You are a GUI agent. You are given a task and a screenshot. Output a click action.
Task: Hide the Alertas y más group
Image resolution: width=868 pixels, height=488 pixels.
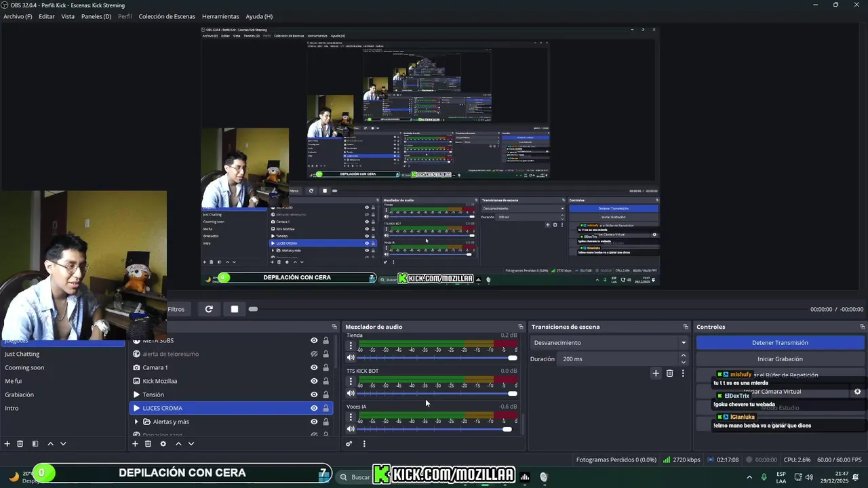pos(314,422)
